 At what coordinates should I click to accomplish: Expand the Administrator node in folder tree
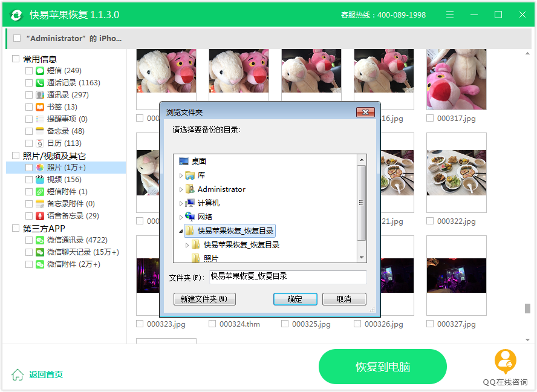181,189
